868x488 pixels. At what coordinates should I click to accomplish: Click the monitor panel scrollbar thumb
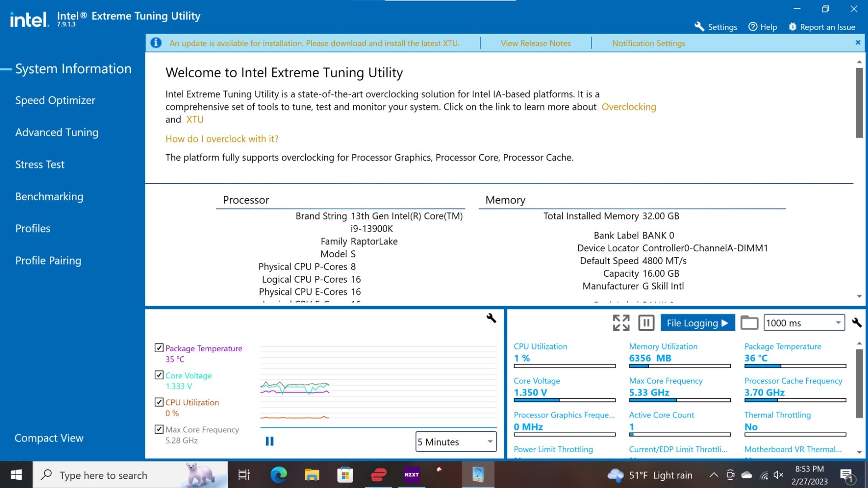click(859, 383)
